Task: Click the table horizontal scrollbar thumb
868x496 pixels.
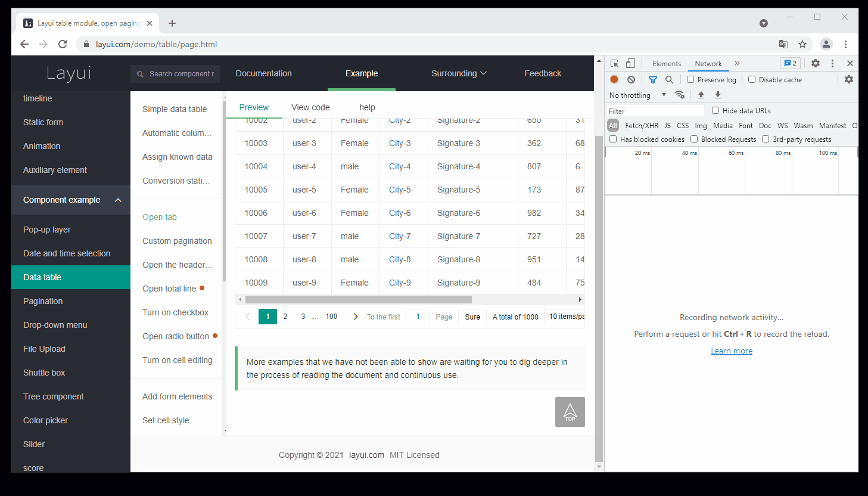Action: [359, 299]
